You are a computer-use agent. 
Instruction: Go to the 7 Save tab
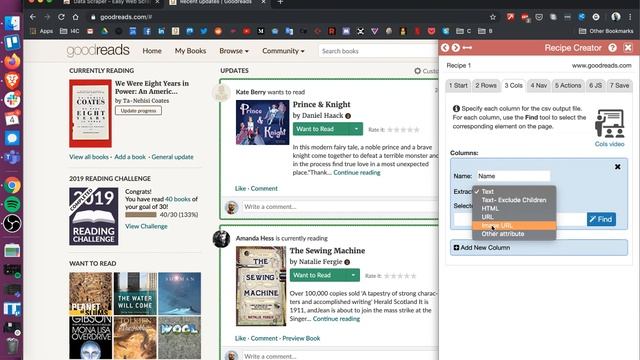(x=619, y=85)
